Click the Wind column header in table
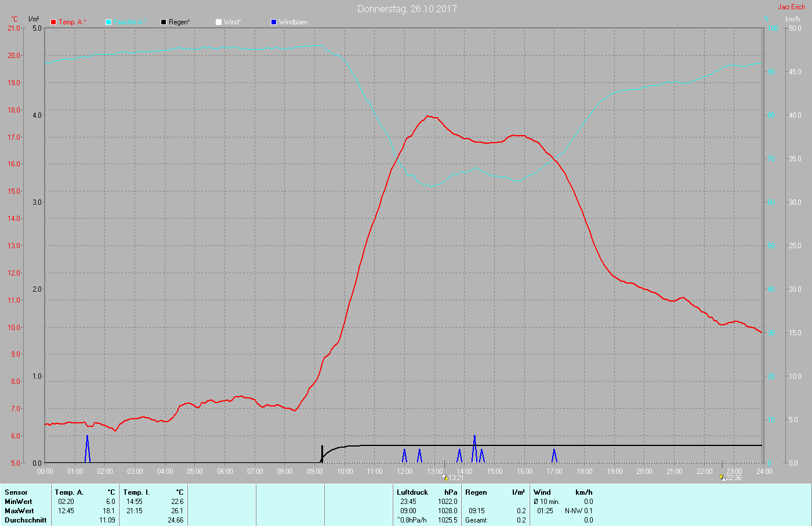 click(542, 492)
